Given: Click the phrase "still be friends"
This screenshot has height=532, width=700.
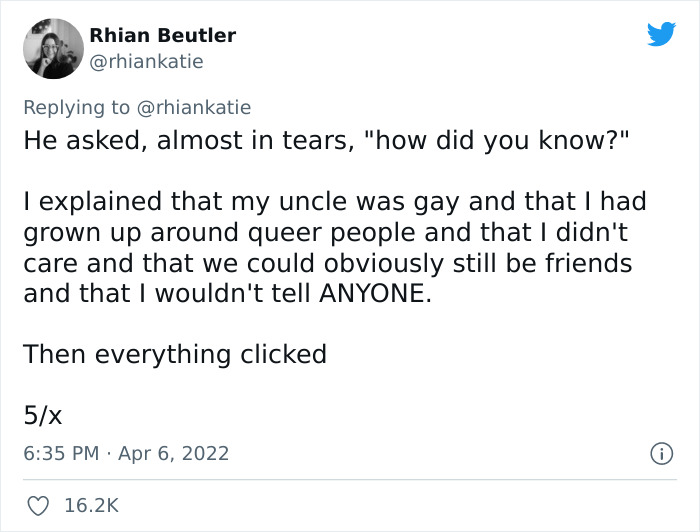Looking at the screenshot, I should 521,265.
